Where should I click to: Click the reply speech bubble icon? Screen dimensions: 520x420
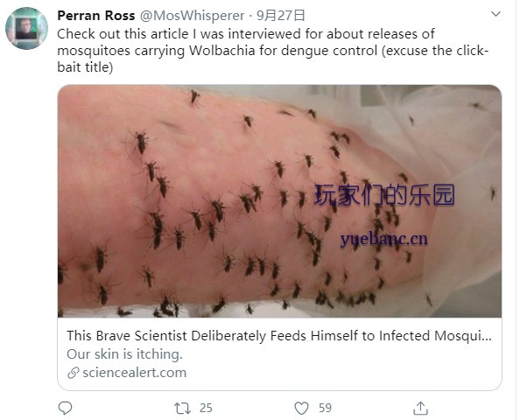[65, 408]
